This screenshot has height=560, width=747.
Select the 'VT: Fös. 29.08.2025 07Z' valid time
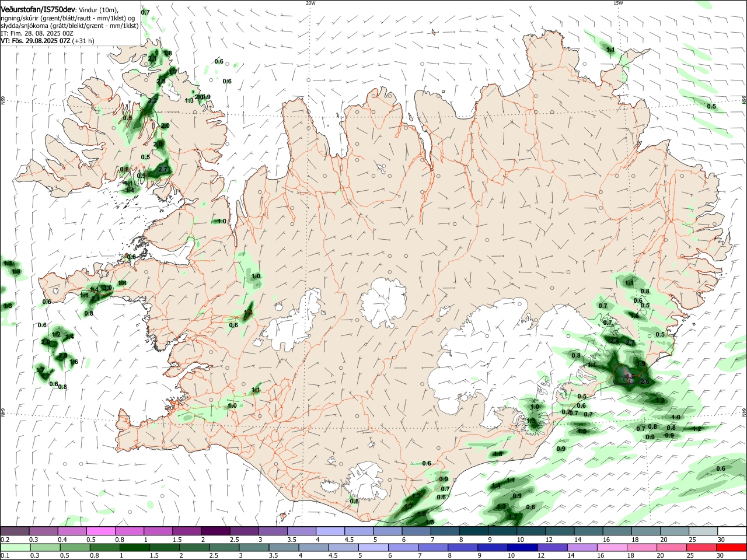(36, 41)
